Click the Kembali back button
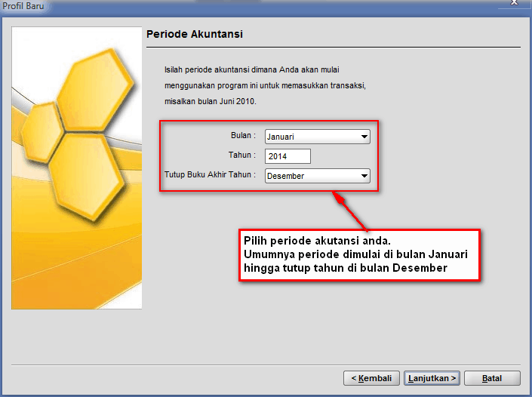The image size is (532, 397). (x=371, y=378)
